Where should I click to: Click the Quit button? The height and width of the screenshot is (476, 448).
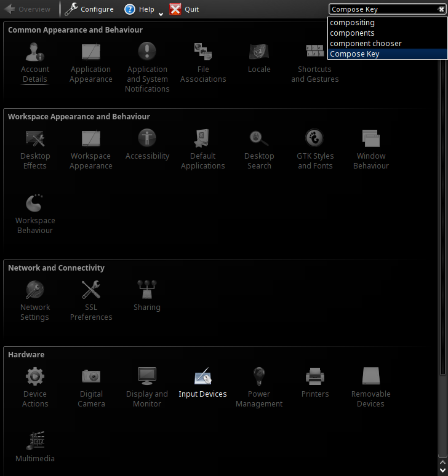[184, 9]
